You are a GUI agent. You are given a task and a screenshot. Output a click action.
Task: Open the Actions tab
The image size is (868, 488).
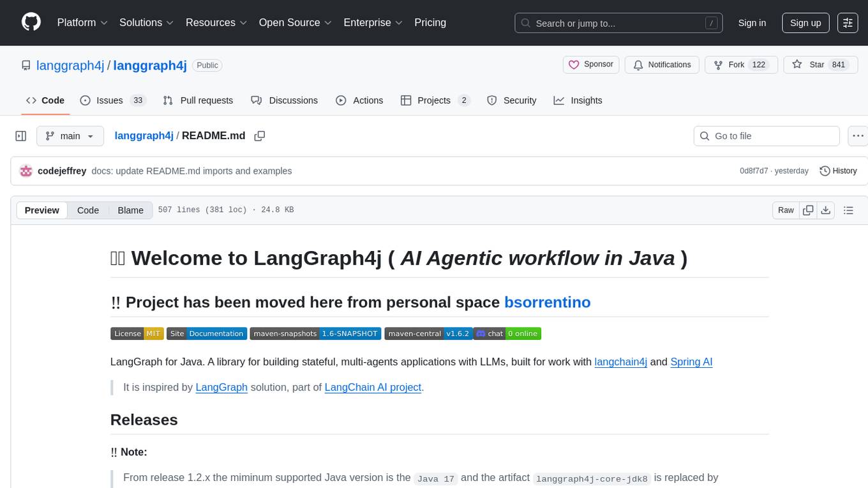(x=359, y=100)
